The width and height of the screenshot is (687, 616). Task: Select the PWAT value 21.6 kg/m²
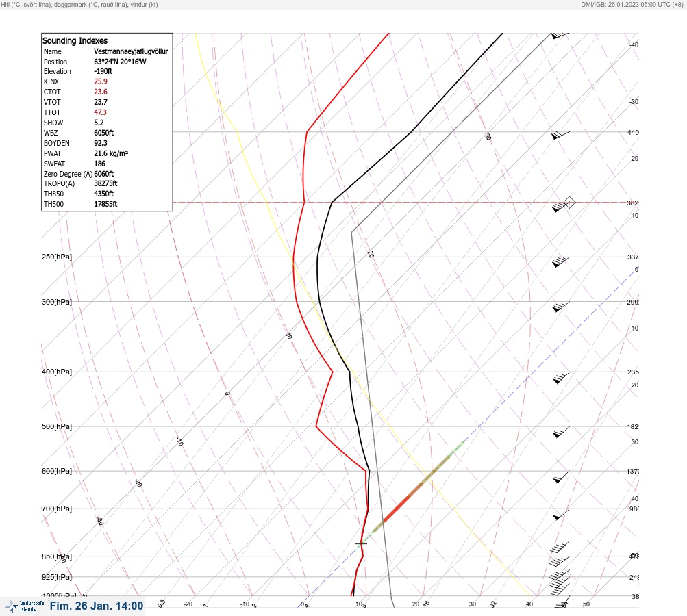(x=111, y=153)
